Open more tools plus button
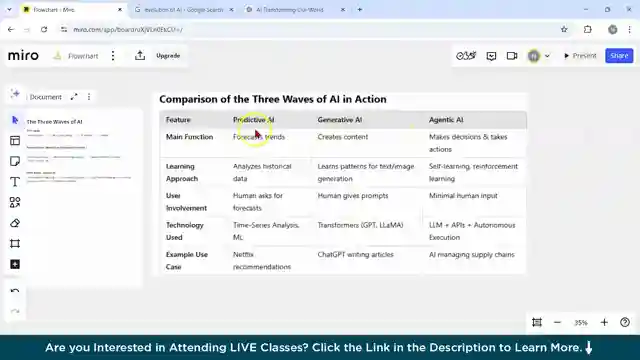This screenshot has height=360, width=640. pos(15,264)
